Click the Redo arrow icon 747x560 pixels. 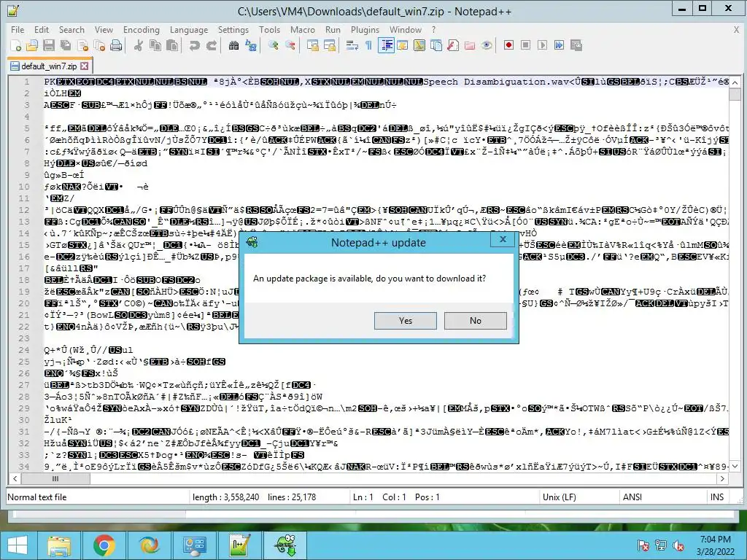[211, 45]
